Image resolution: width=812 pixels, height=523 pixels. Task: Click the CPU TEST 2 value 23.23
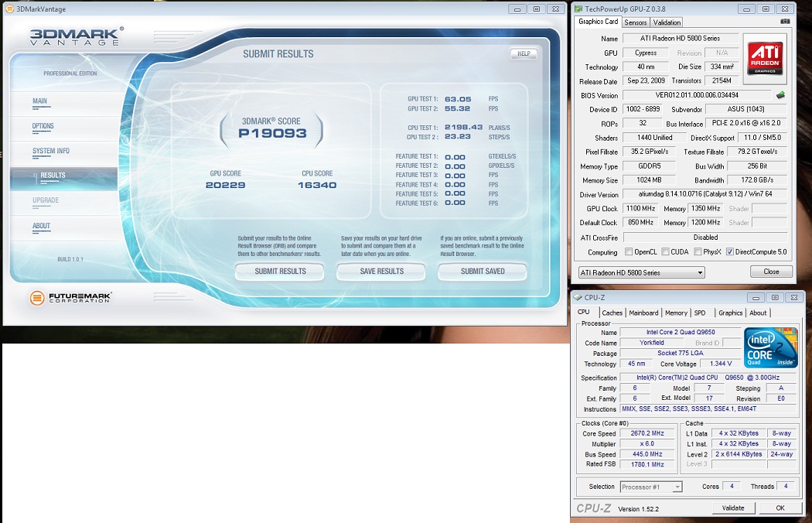tap(458, 137)
